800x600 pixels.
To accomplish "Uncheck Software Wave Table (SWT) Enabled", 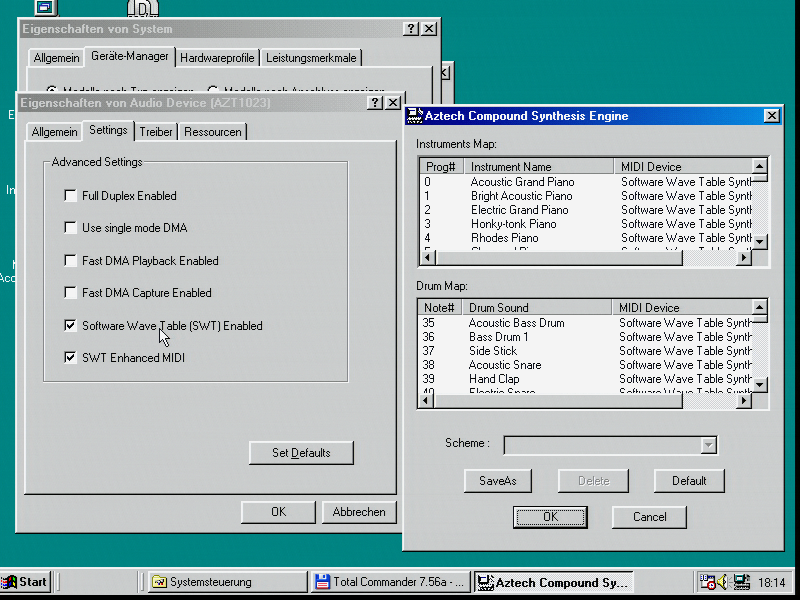I will [70, 326].
